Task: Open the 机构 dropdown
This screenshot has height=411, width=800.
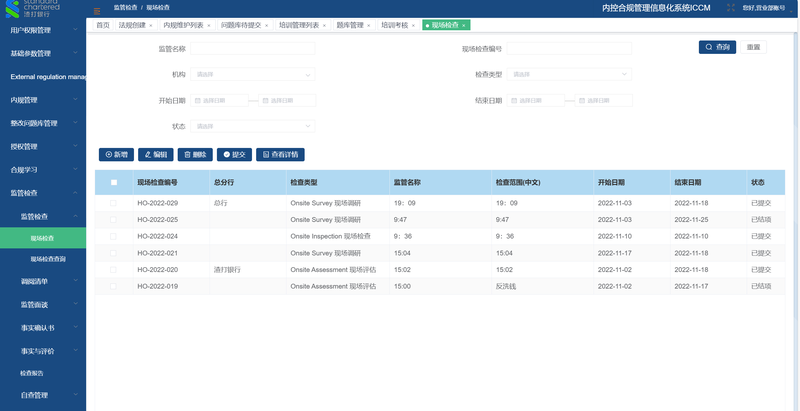Action: pos(253,74)
